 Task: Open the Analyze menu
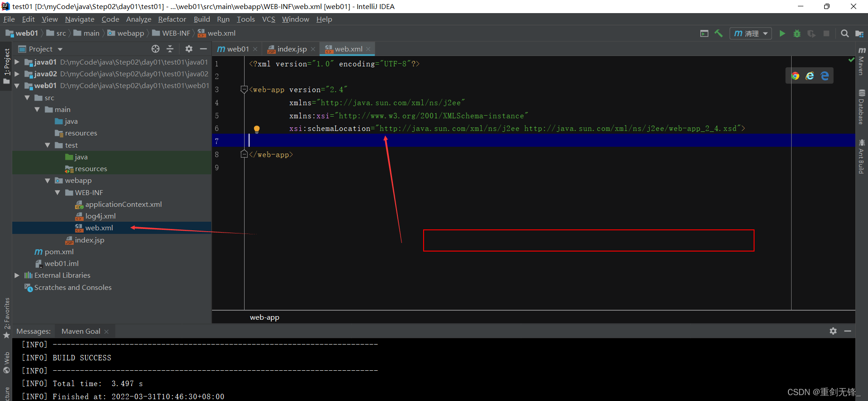pos(138,19)
